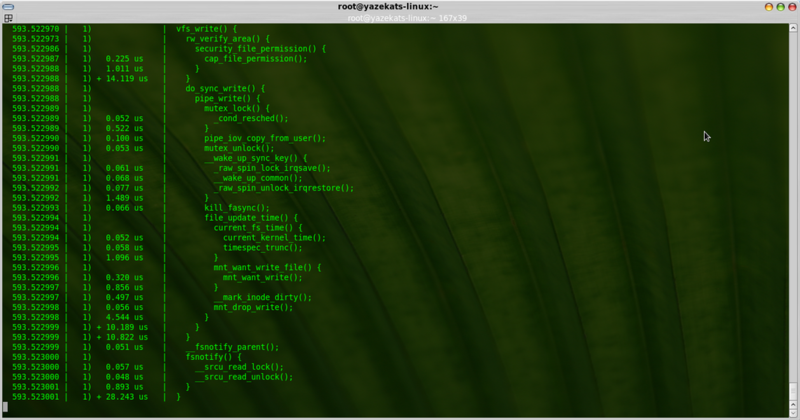
Task: Click pipe_iov_copy_from_user(); call
Action: click(265, 138)
